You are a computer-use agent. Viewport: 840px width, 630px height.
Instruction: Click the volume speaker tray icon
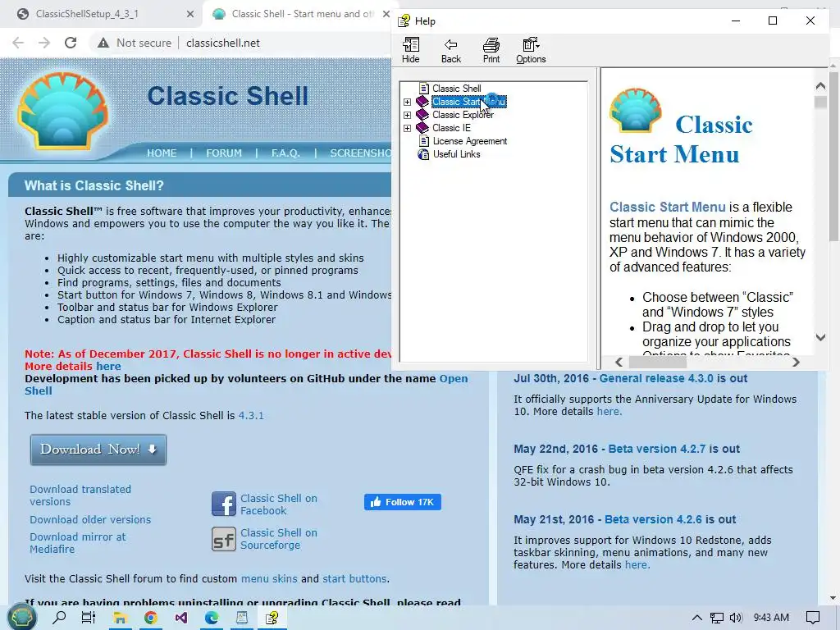pos(736,618)
